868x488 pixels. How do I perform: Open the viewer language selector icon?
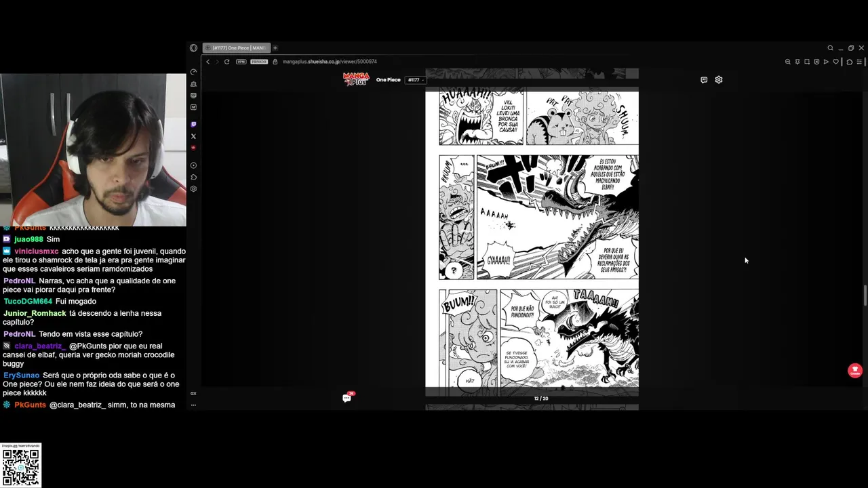pyautogui.click(x=704, y=80)
